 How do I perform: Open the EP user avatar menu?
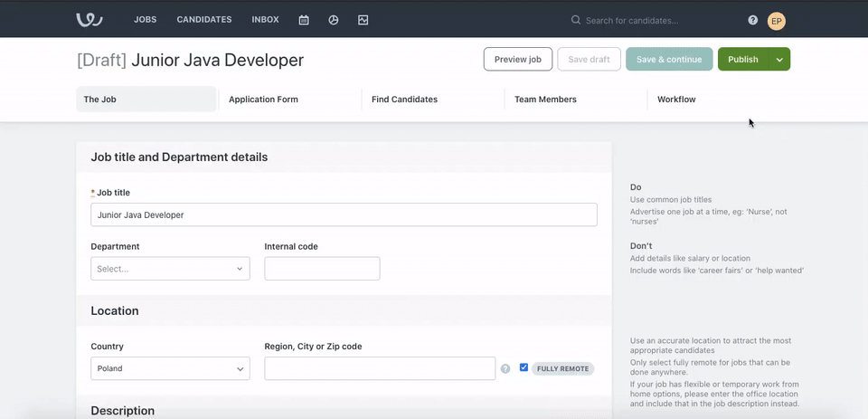777,21
